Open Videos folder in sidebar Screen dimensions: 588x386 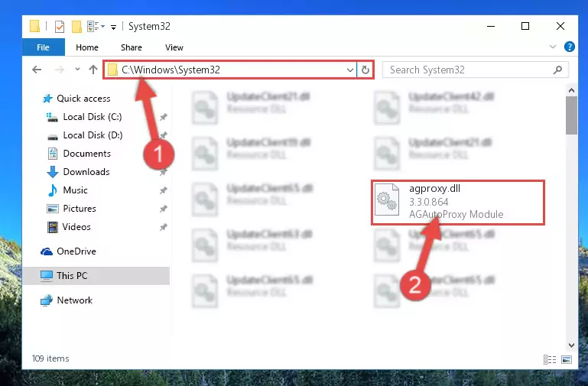[76, 227]
